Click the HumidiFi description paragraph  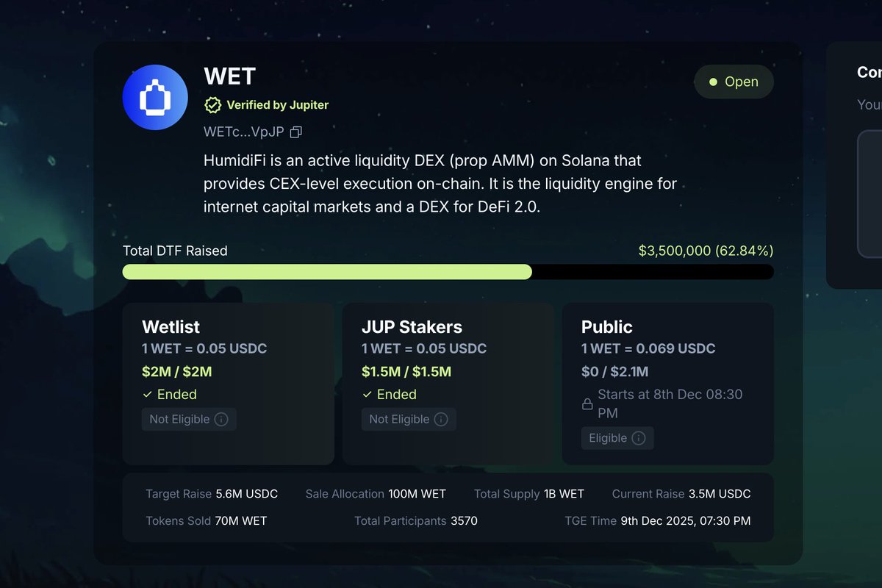point(440,184)
